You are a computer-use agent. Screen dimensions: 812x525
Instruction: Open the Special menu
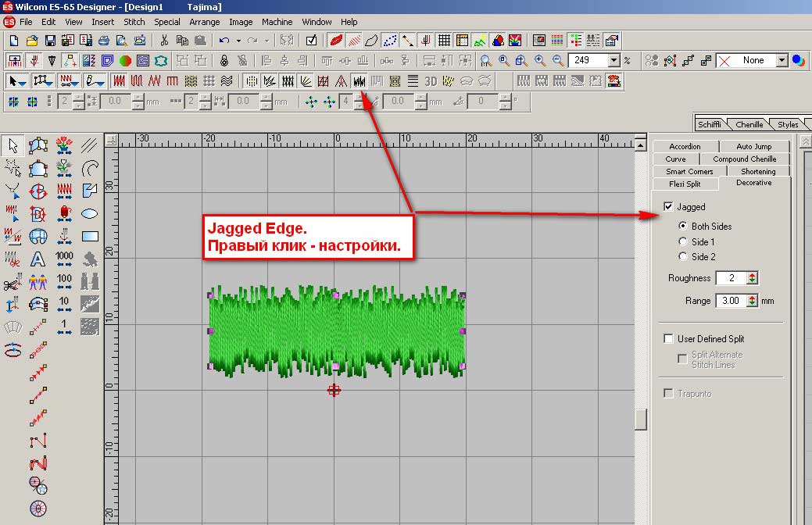[x=167, y=22]
